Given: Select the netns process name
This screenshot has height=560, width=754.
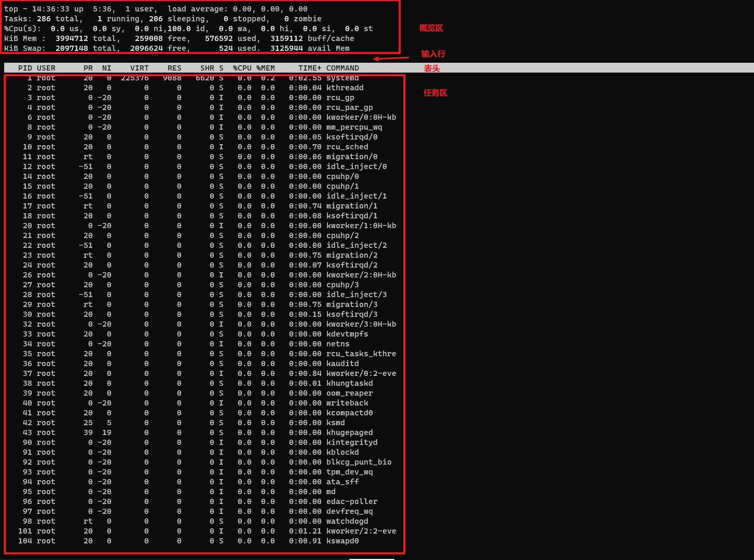Looking at the screenshot, I should 338,344.
